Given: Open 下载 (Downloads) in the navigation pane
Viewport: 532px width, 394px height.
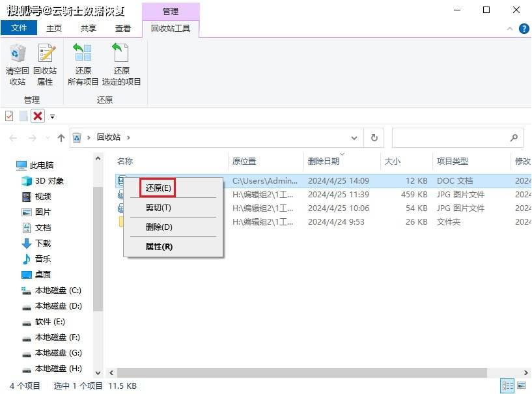Looking at the screenshot, I should point(36,244).
